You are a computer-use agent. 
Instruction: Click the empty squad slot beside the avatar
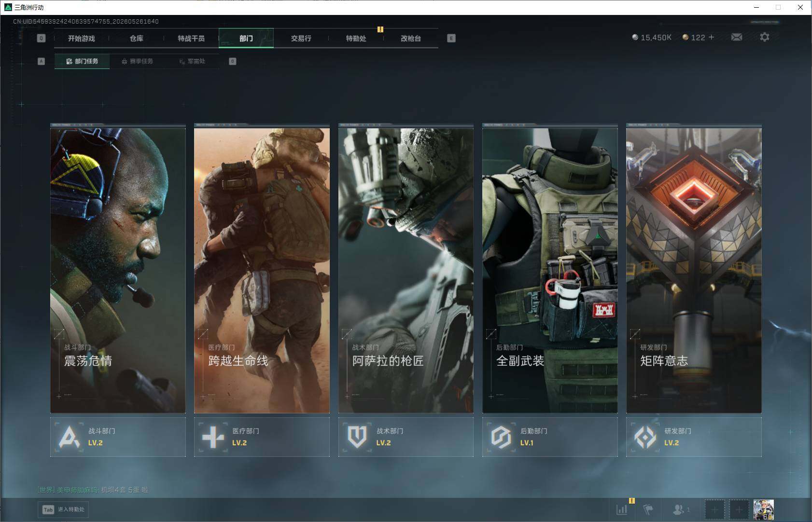pyautogui.click(x=739, y=509)
